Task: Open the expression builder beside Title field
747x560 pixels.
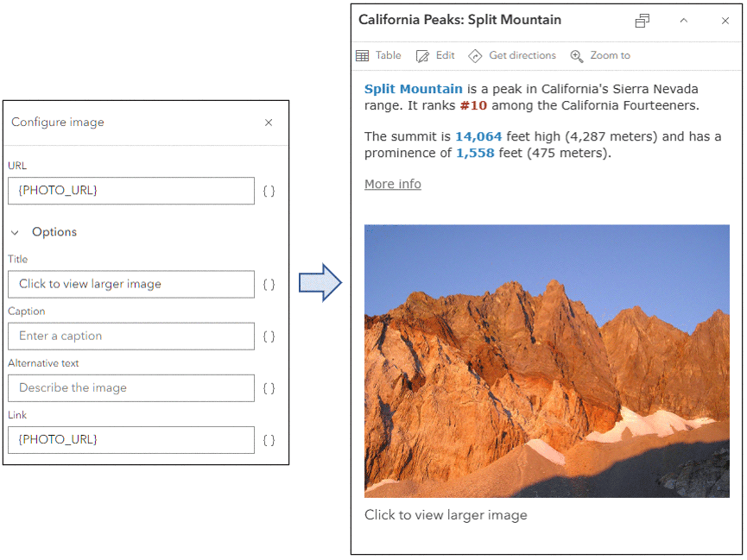Action: click(269, 284)
